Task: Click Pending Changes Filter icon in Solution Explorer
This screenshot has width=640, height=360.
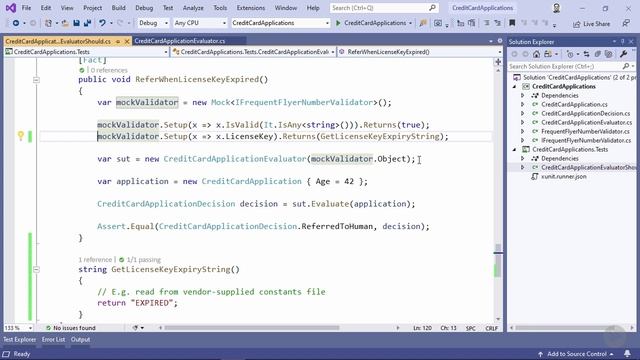Action: 570,54
